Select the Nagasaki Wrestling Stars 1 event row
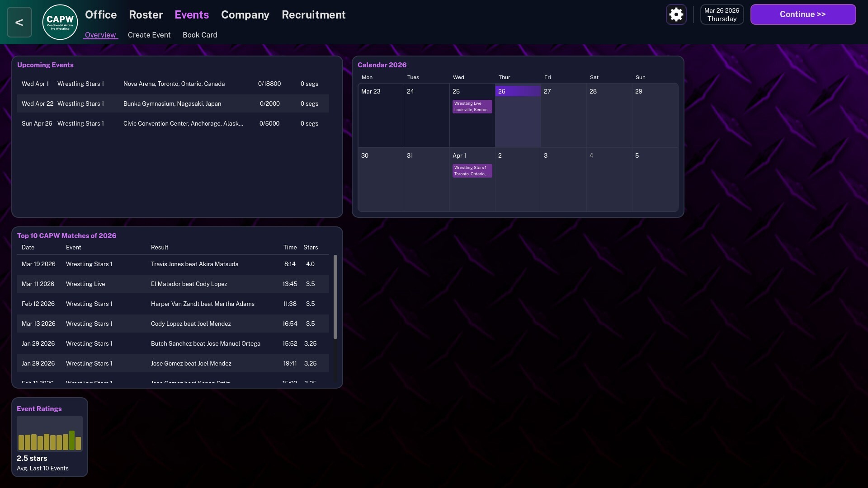868x488 pixels. point(173,103)
